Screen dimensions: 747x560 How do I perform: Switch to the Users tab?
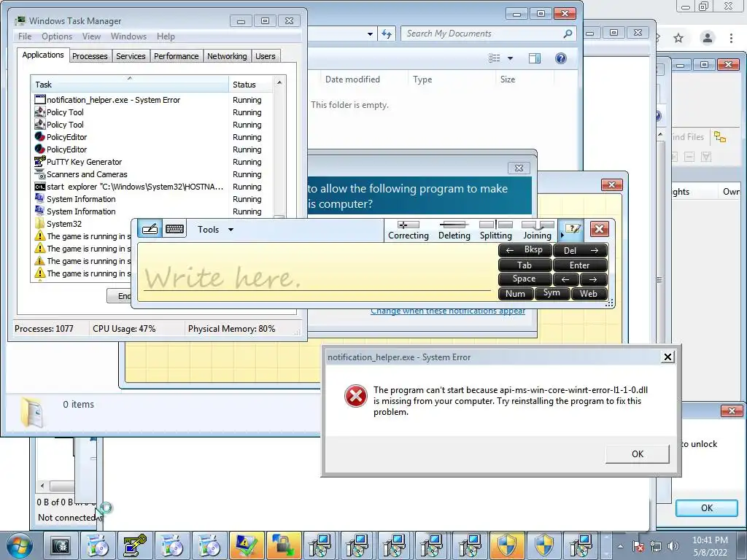coord(266,56)
